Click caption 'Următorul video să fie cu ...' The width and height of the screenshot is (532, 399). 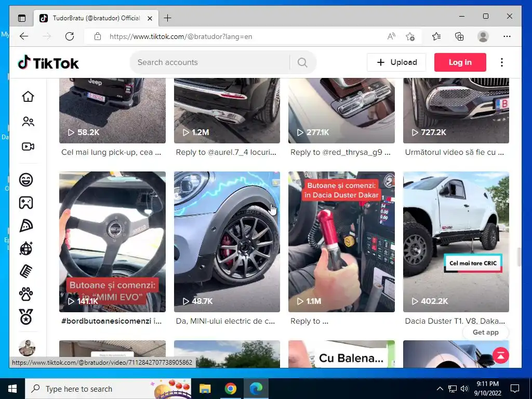click(454, 152)
